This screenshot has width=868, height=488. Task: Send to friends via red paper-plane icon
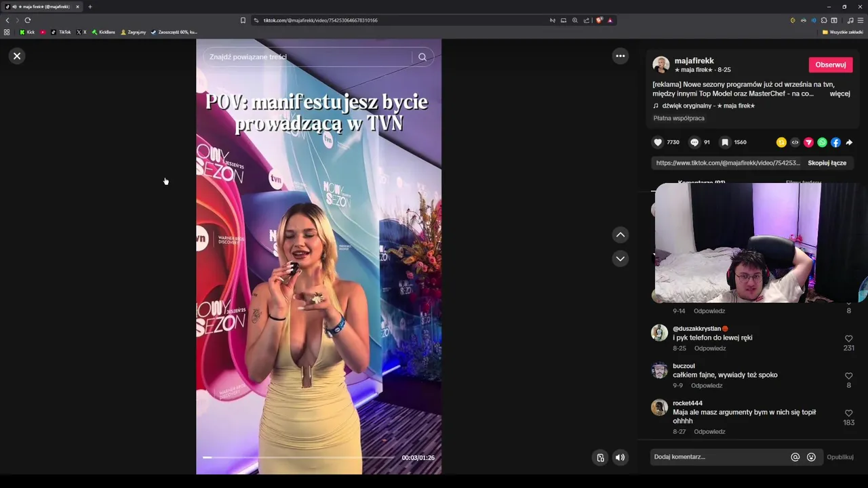(x=808, y=142)
